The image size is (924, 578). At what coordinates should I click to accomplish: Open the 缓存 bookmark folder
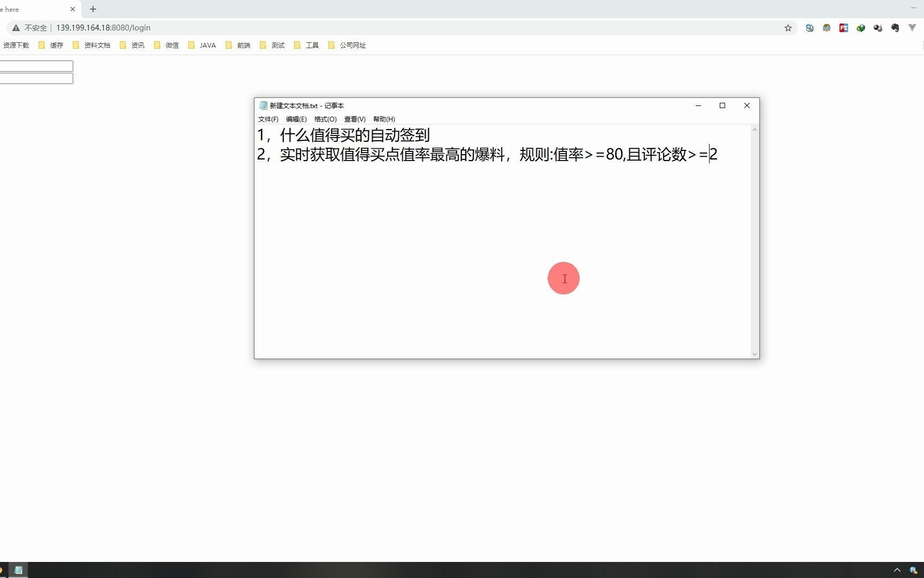[x=51, y=45]
